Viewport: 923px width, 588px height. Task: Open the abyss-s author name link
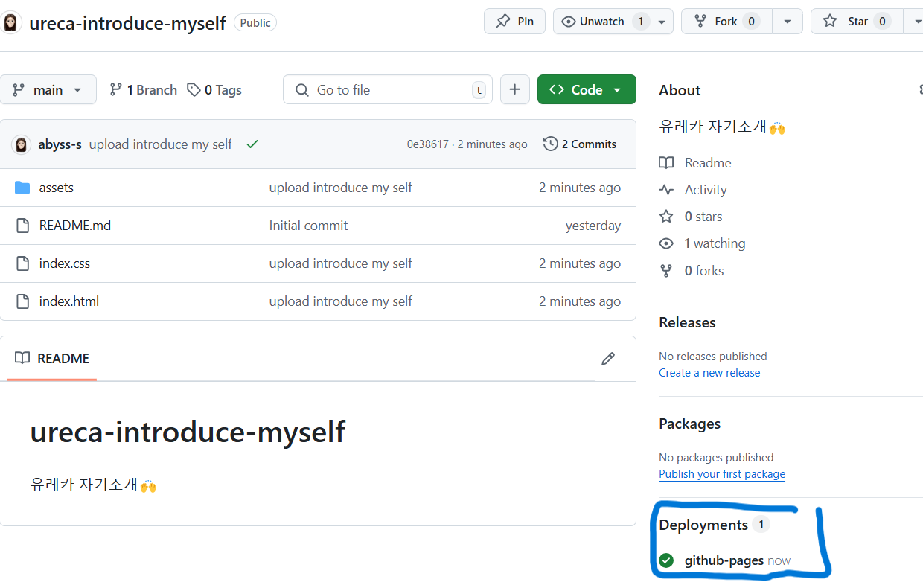point(60,144)
